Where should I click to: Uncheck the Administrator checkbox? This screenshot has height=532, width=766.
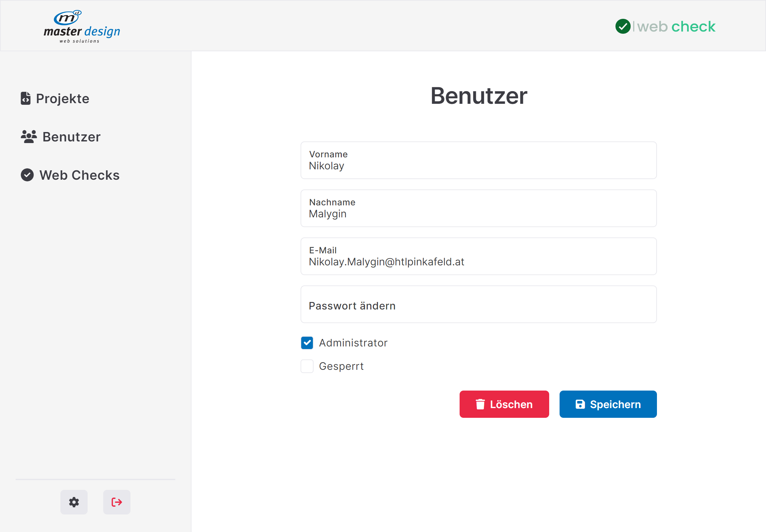pos(307,343)
